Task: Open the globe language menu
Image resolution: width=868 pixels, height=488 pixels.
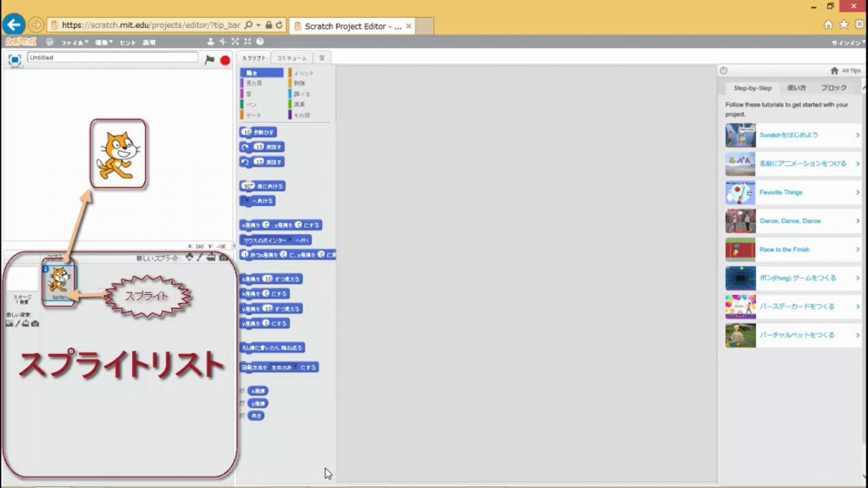Action: (49, 42)
